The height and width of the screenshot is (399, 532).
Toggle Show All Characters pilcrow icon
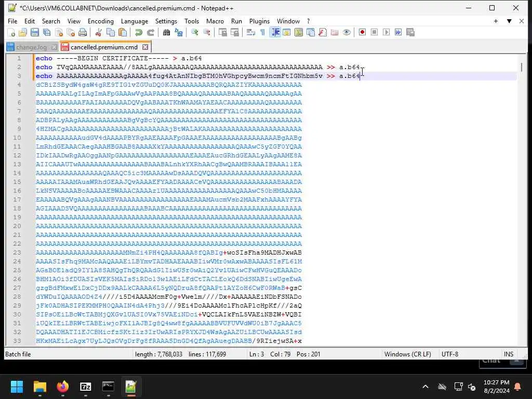click(x=262, y=32)
